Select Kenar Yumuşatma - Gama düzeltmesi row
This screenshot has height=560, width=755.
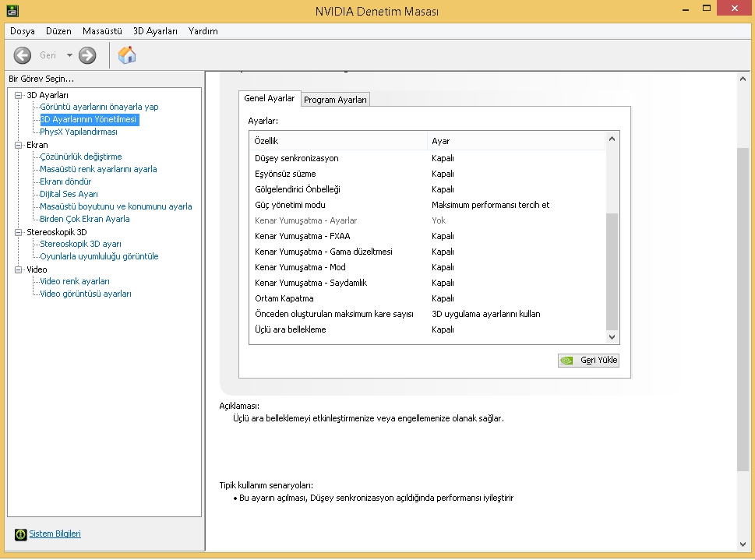(428, 252)
